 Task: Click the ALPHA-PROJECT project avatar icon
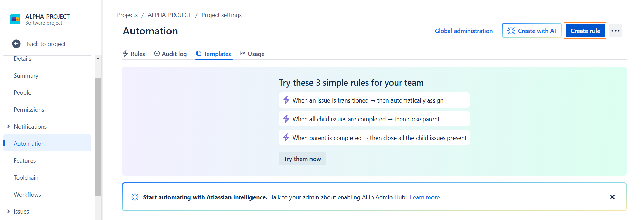click(15, 19)
